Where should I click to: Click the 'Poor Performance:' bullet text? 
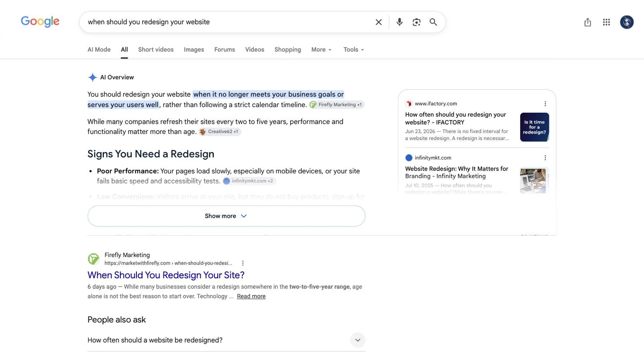[128, 171]
